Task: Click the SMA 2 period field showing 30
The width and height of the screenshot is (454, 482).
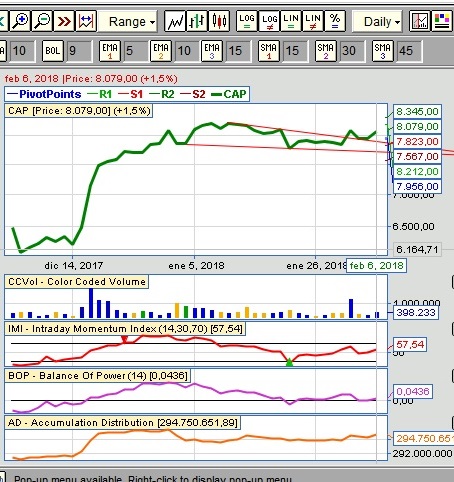Action: (x=352, y=51)
